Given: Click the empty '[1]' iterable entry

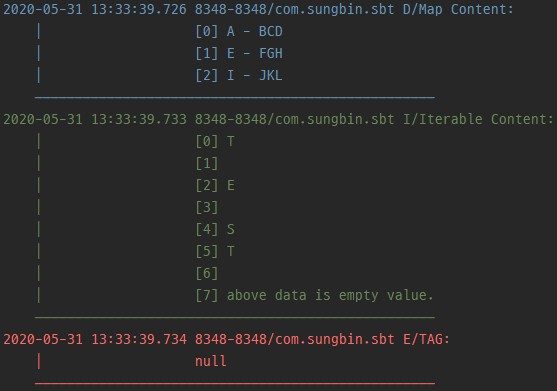Looking at the screenshot, I should click(207, 164).
